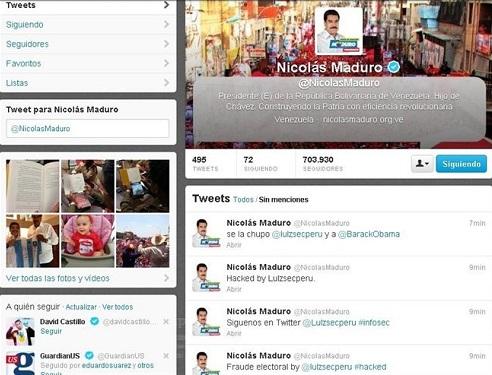
Task: Click avatar of 'Fraude electoral' tweet
Action: click(x=206, y=363)
